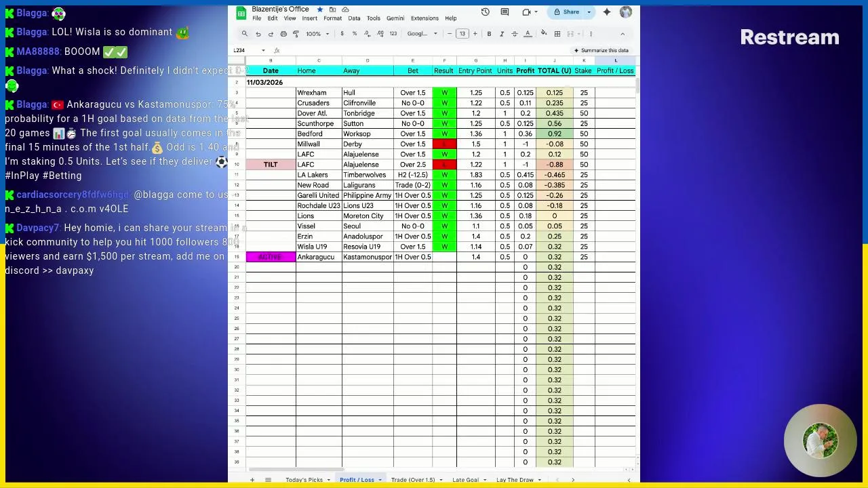
Task: Open the 123 more formats menu
Action: [x=393, y=34]
